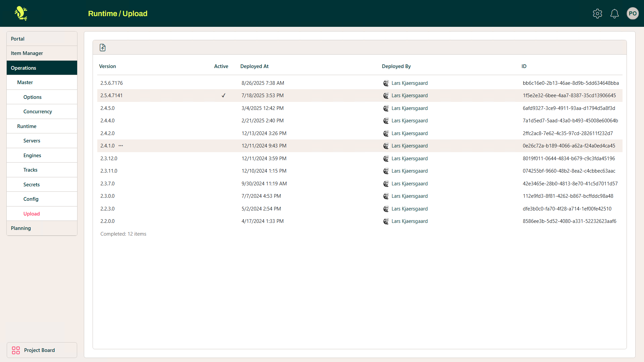Click the Runtime / Upload page title
Viewport: 644px width, 362px height.
[x=118, y=13]
